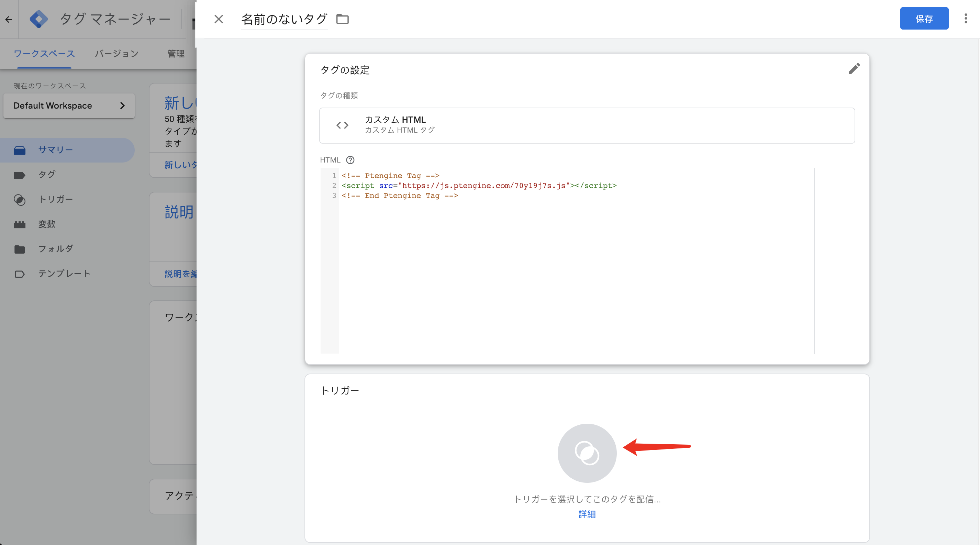The image size is (980, 545).
Task: Click the トリガーを選択してこのタグを配信 text
Action: pos(587,499)
